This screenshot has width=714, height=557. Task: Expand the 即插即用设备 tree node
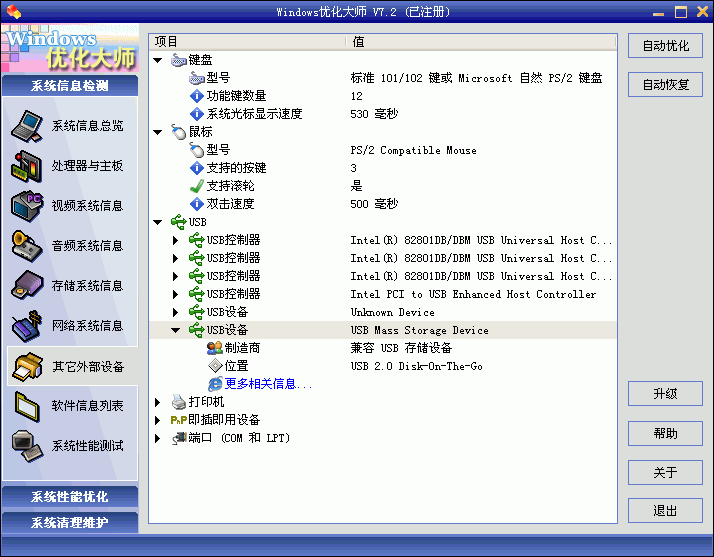point(158,420)
